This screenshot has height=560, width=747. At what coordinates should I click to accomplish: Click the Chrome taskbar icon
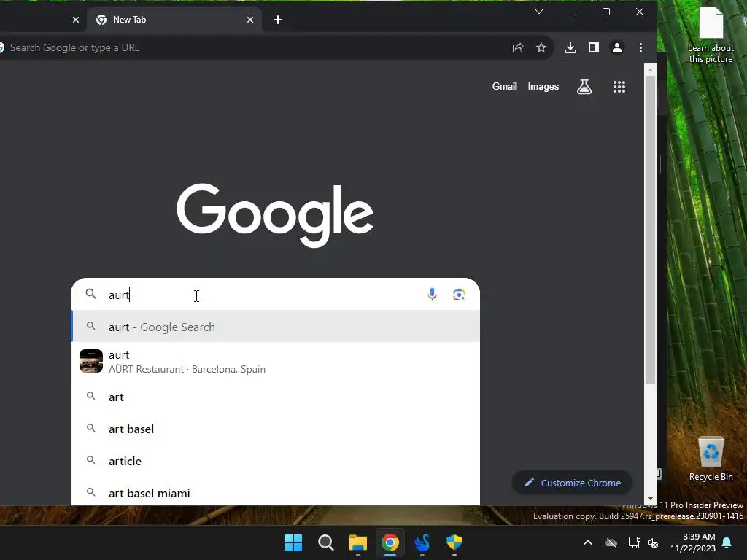pos(390,542)
